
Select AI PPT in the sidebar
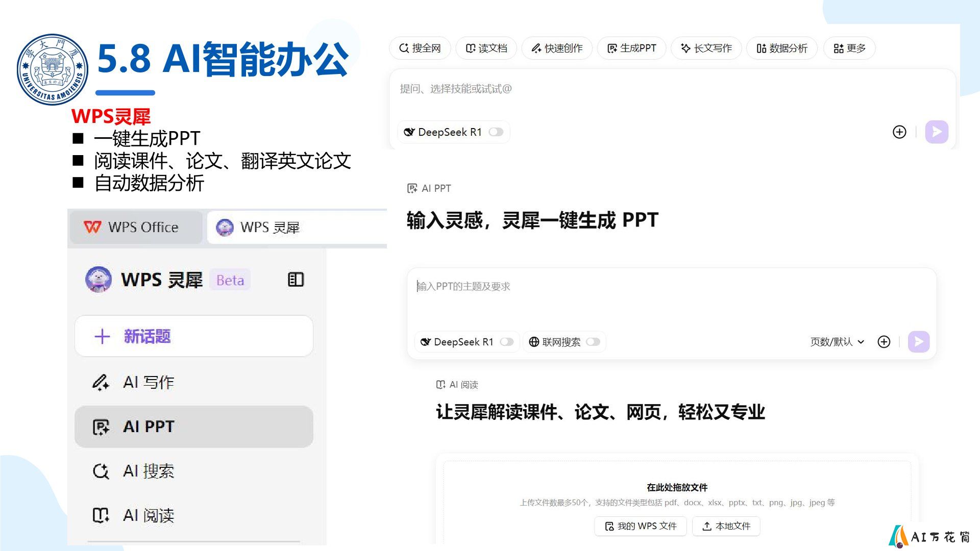click(194, 427)
